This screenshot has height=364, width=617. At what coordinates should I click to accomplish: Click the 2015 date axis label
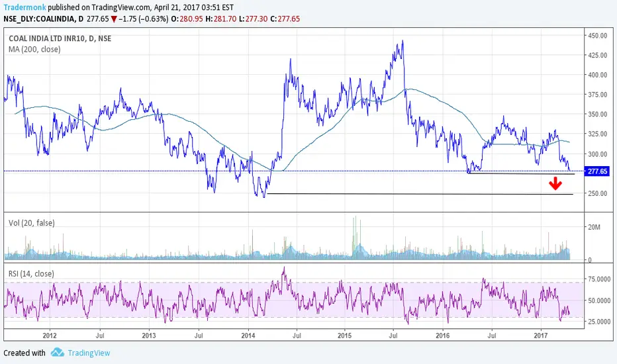[x=344, y=336]
